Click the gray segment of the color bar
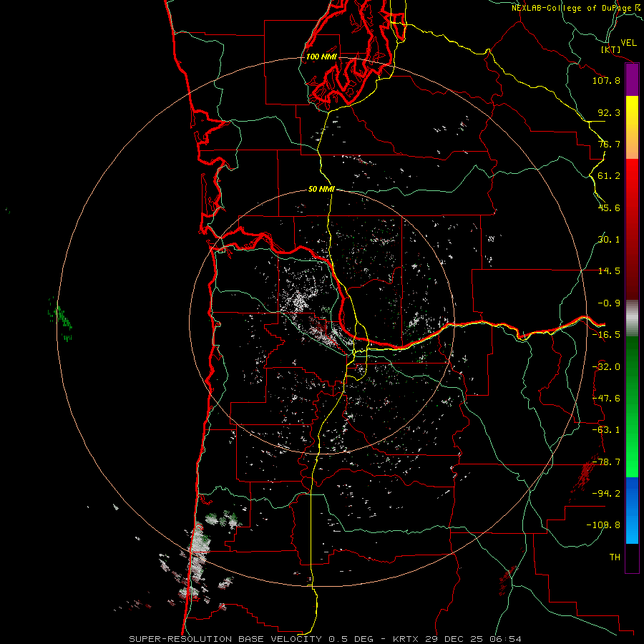Screen dimensions: 644x644 632,318
